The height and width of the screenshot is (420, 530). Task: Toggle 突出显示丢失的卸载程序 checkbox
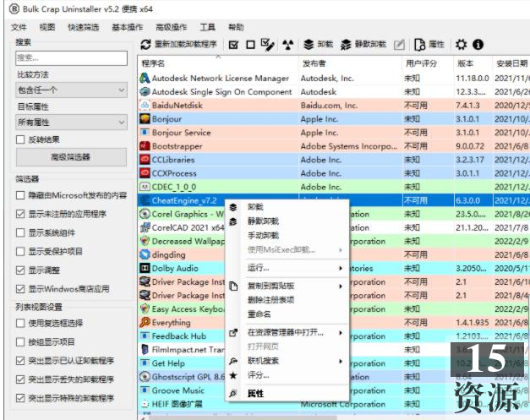point(20,379)
